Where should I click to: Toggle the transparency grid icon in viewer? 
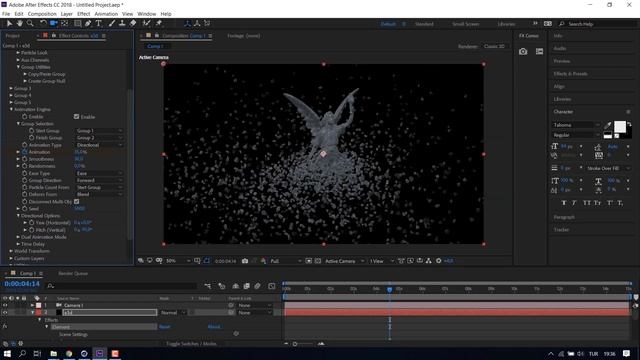318,261
